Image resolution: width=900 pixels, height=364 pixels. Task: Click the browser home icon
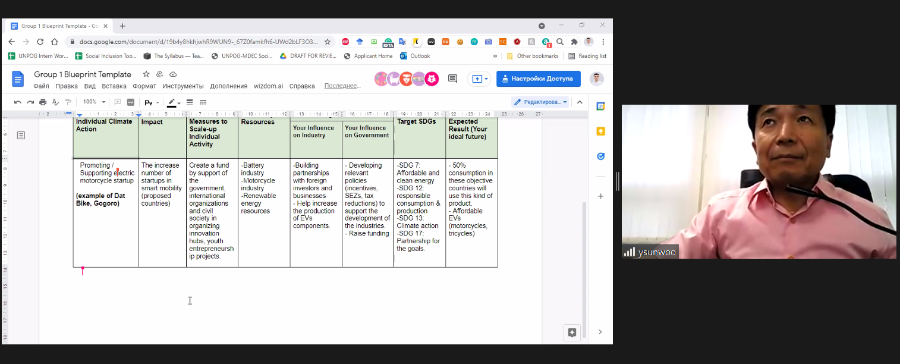55,42
